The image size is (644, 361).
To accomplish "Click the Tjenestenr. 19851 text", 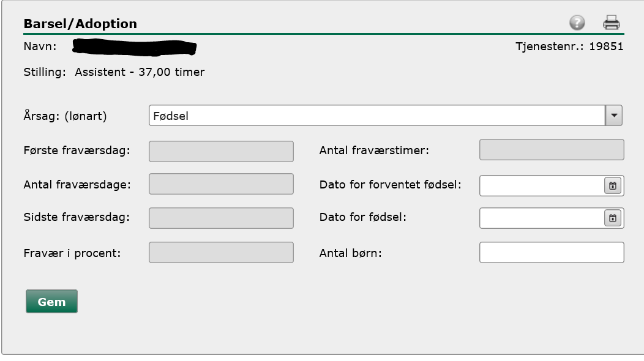I will coord(569,47).
